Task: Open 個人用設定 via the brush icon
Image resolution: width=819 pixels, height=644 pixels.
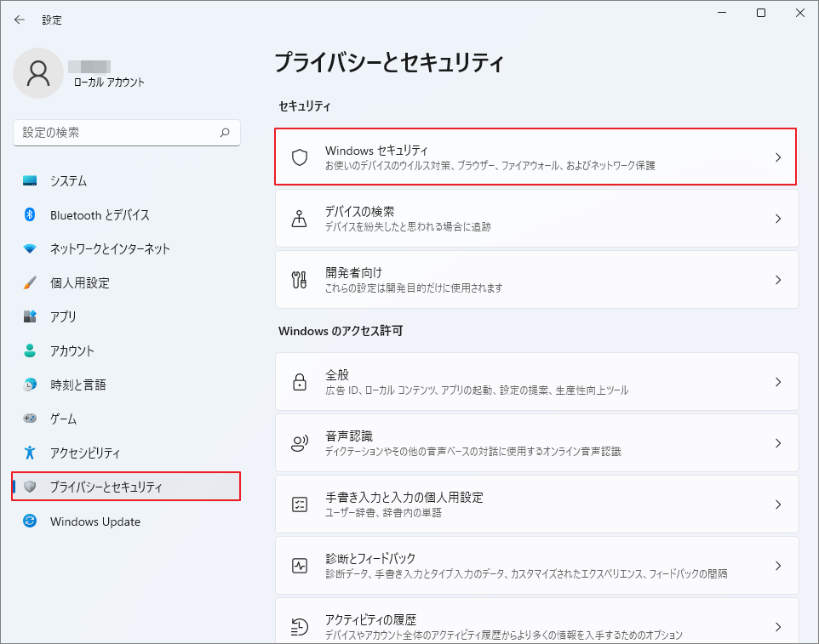Action: pos(31,282)
